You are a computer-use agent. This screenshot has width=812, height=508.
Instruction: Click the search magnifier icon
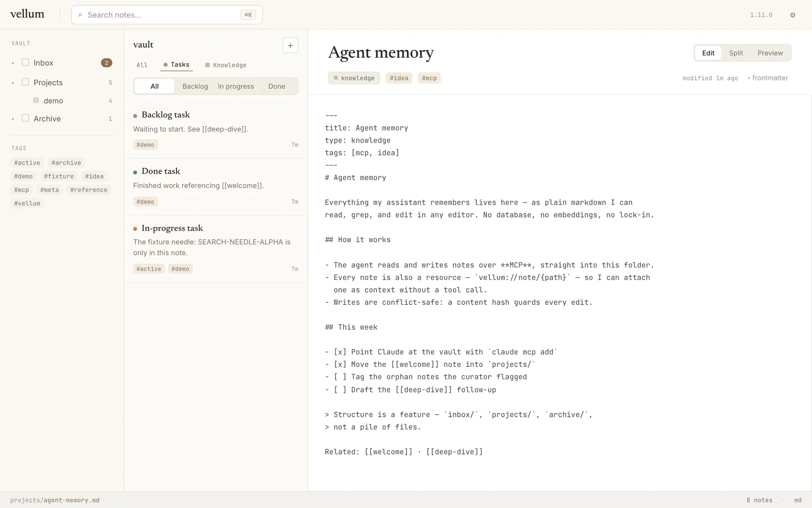point(80,15)
